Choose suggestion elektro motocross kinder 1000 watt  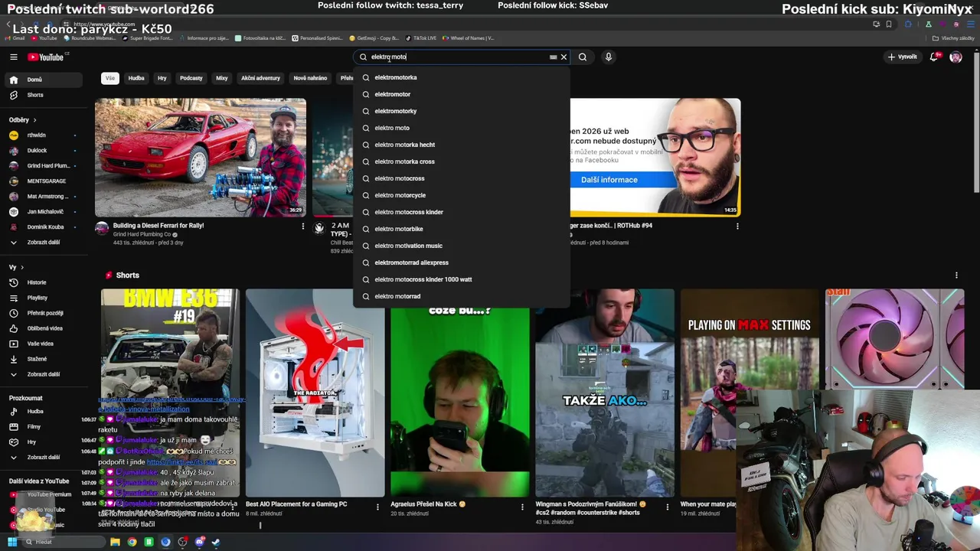pyautogui.click(x=462, y=279)
